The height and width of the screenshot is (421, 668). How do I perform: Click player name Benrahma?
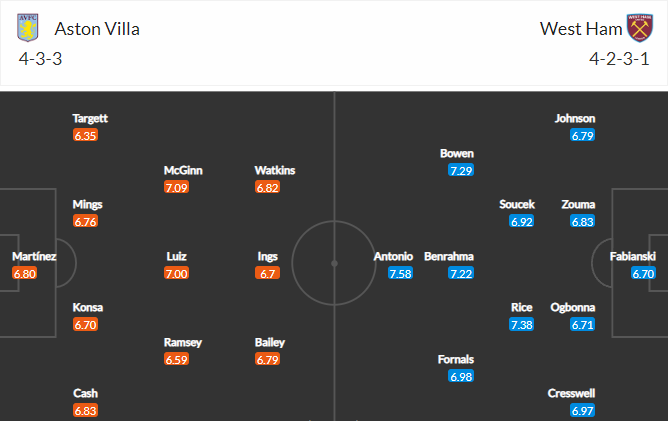tap(449, 257)
